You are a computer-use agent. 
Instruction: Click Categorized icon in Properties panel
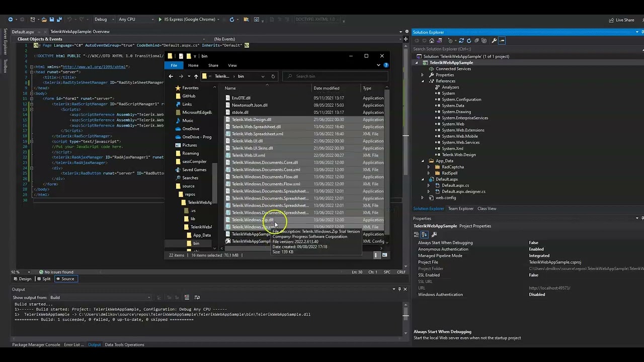[417, 234]
